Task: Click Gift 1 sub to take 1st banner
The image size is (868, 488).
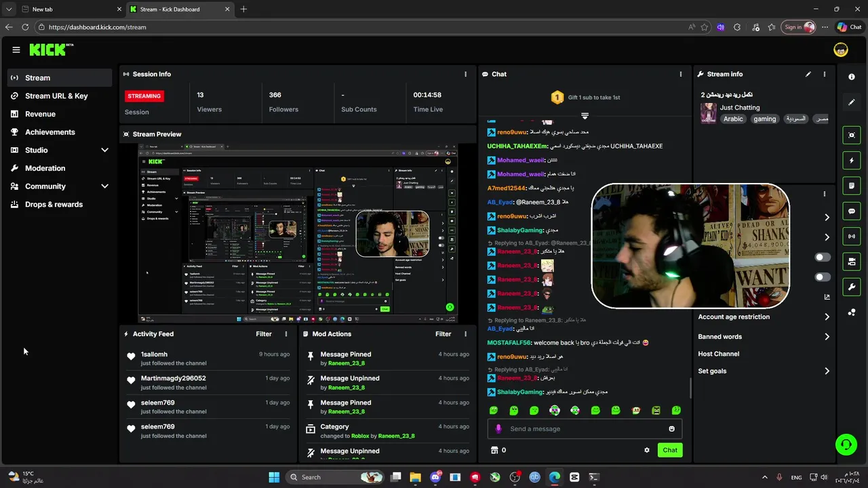Action: coord(585,98)
